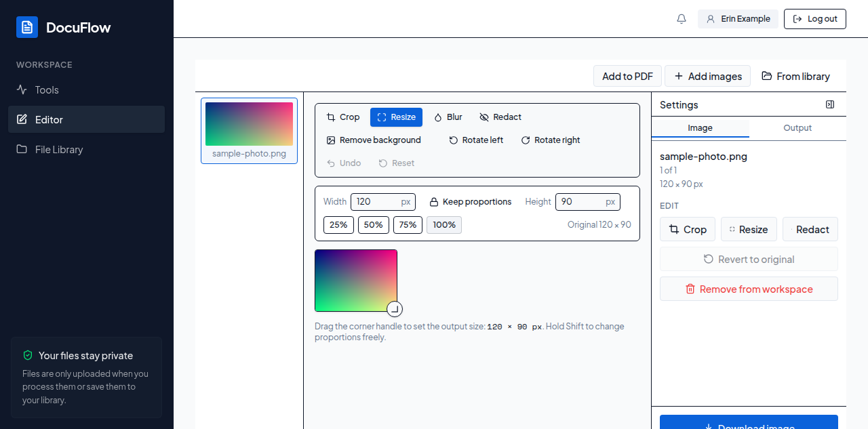Click the gradient image preview
This screenshot has height=429, width=868.
point(356,281)
